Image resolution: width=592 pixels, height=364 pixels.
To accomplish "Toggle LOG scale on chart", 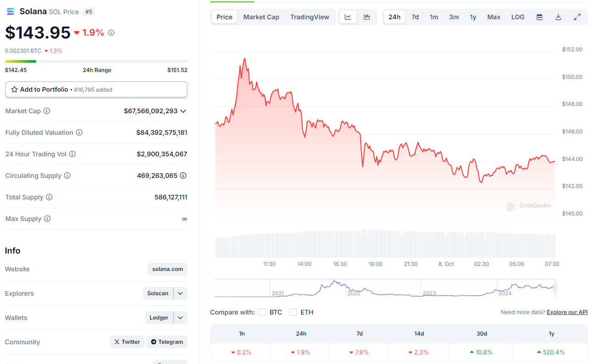I will click(x=518, y=17).
